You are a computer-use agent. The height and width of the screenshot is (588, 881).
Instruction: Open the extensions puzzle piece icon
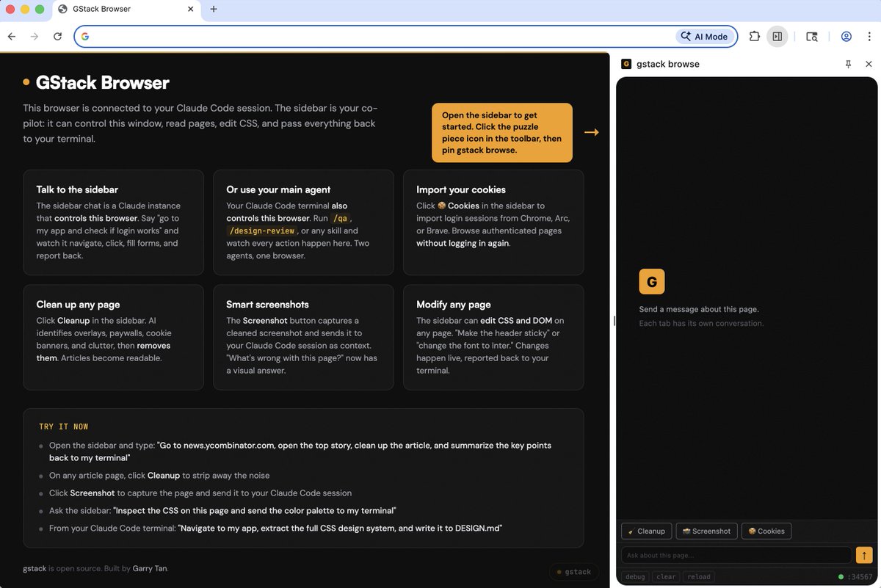point(754,36)
